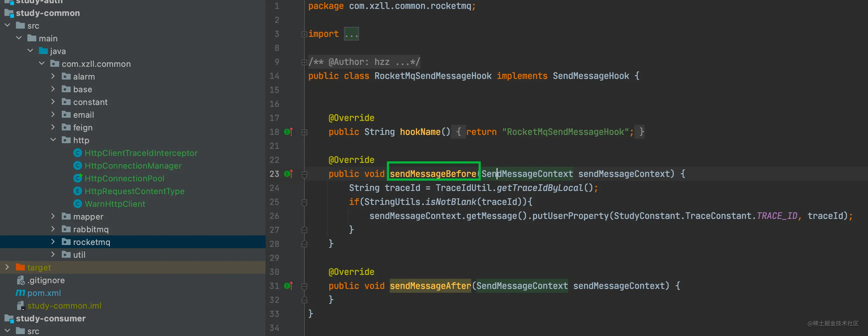868x336 pixels.
Task: Click the @Override annotation on line 17
Action: [x=352, y=118]
